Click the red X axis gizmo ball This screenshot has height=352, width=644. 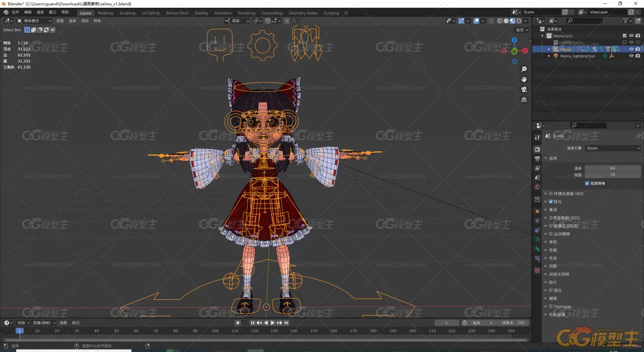(x=525, y=51)
